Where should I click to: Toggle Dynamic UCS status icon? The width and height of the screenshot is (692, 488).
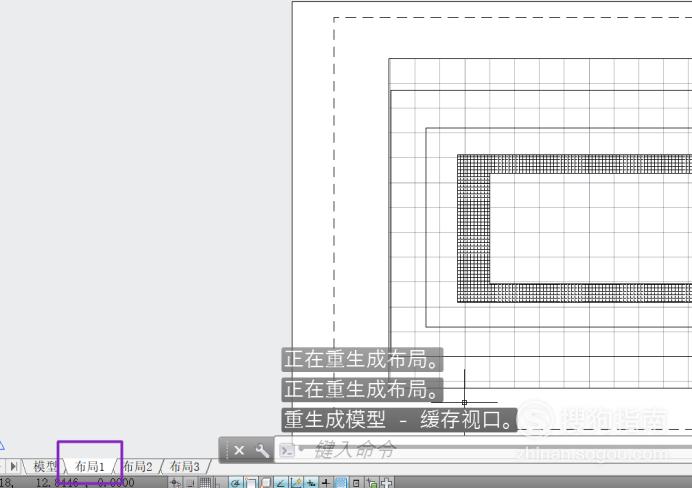click(296, 483)
